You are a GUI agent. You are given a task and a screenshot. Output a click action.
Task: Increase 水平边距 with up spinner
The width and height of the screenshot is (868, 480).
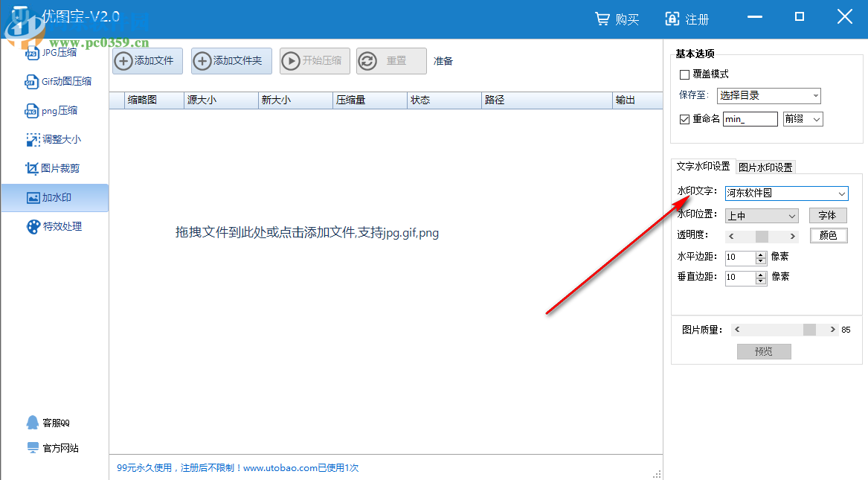[761, 255]
